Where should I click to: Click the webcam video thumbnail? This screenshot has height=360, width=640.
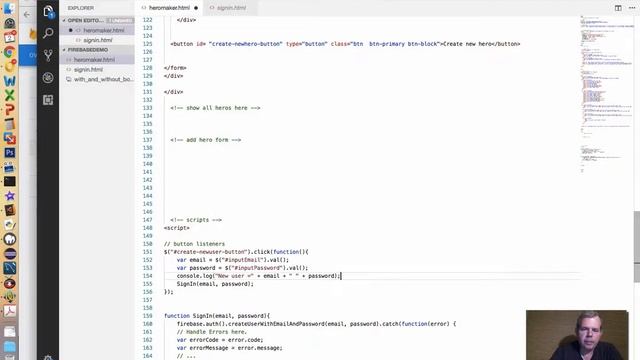tap(577, 335)
